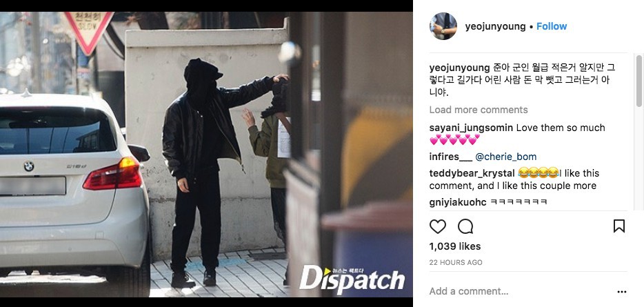Click the comments panel scrollbar
The height and width of the screenshot is (307, 644).
click(x=639, y=81)
